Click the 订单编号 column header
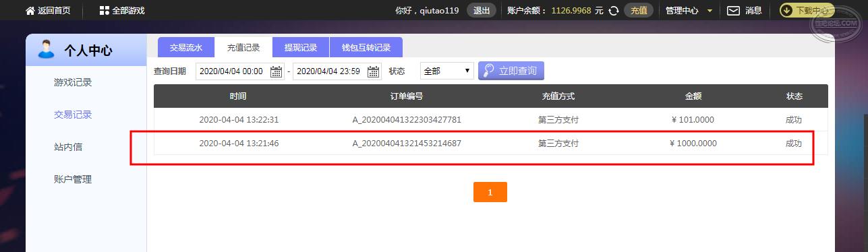Screen dimensions: 868x252 click(x=407, y=96)
